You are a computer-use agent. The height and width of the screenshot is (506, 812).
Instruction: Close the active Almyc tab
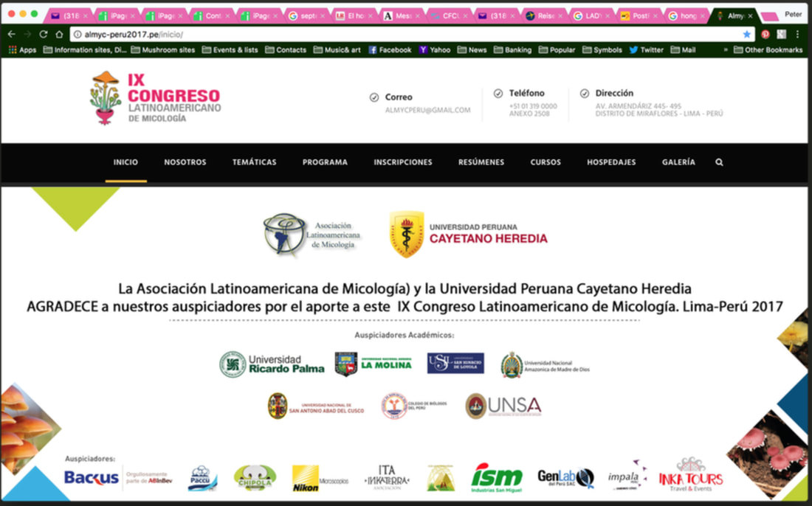tap(750, 16)
